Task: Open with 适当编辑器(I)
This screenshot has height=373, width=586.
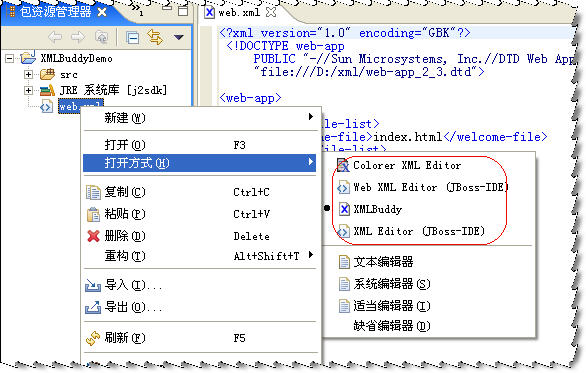Action: pyautogui.click(x=429, y=306)
